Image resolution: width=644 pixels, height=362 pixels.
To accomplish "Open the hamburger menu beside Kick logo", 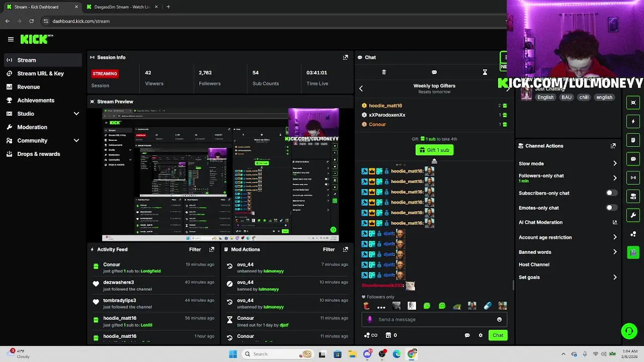I will click(x=11, y=39).
